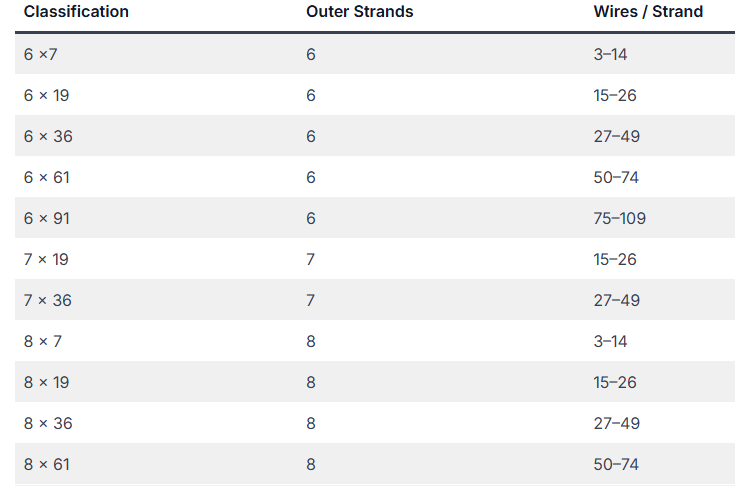The image size is (735, 491).
Task: Click the 75–109 wires per strand value
Action: pyautogui.click(x=619, y=219)
